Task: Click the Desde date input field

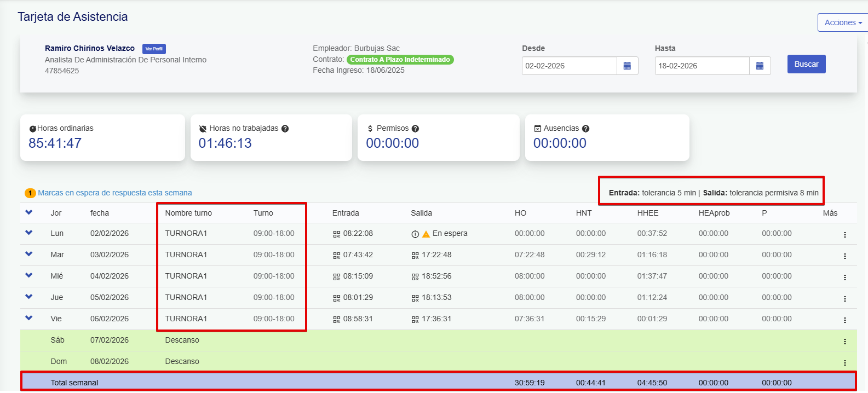Action: tap(569, 66)
